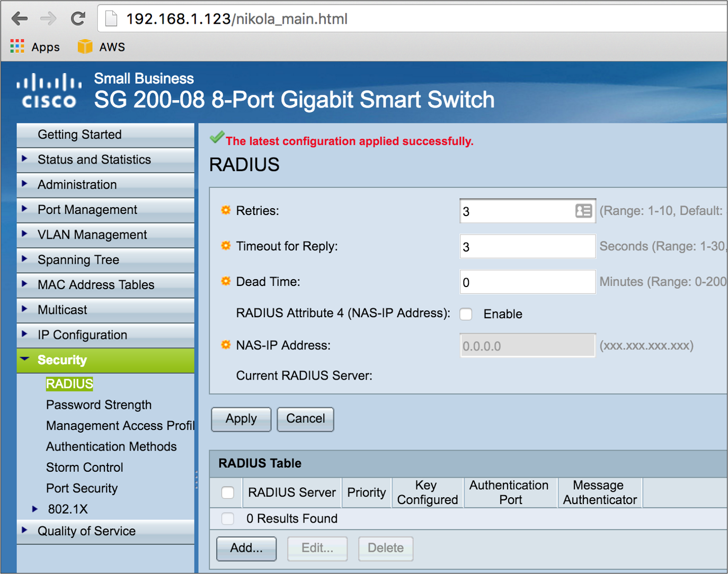Click the browser forward arrow

(x=48, y=19)
